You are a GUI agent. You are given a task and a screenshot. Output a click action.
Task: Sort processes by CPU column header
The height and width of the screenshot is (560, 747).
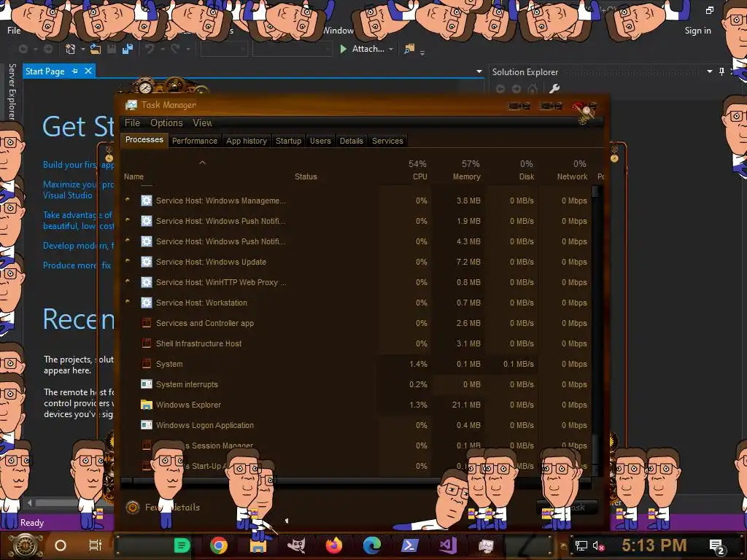pos(419,170)
